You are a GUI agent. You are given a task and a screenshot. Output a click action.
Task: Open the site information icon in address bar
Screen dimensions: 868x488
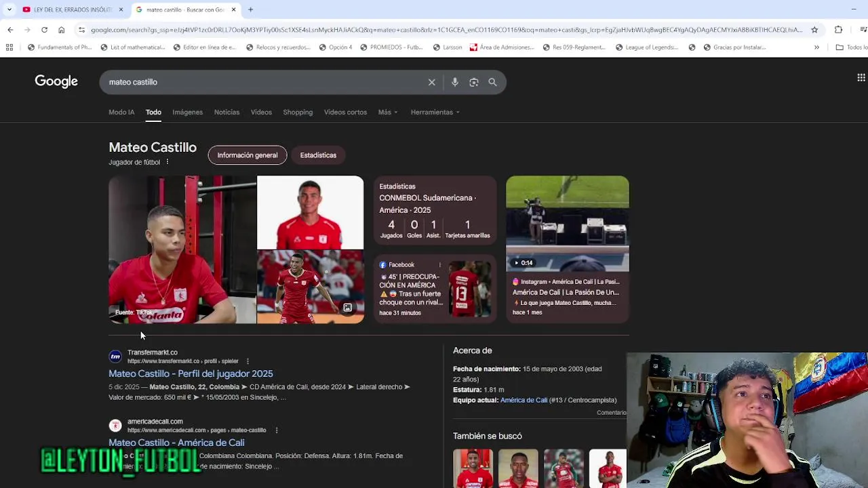[81, 30]
